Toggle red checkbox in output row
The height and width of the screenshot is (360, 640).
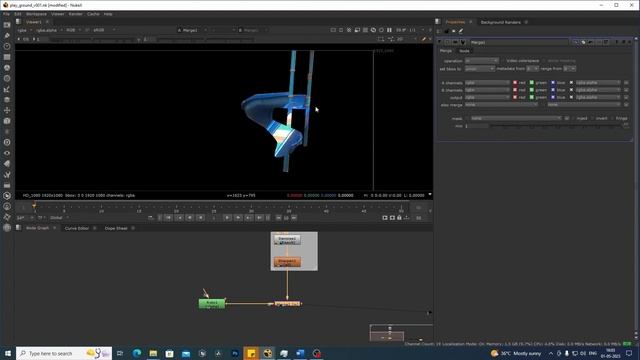point(515,97)
